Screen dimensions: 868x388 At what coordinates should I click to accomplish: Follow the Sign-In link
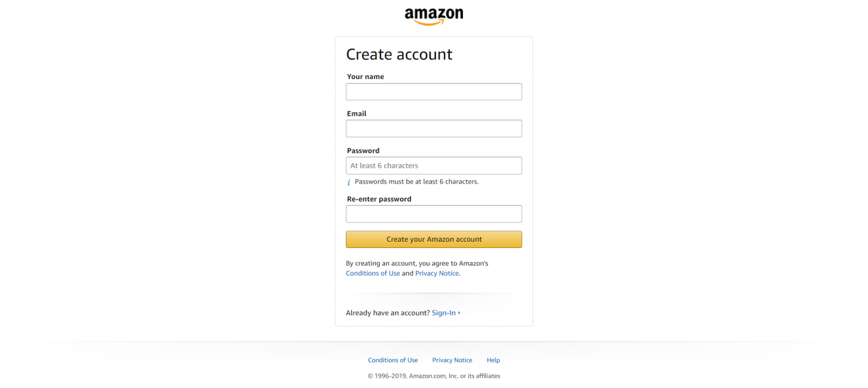tap(444, 312)
